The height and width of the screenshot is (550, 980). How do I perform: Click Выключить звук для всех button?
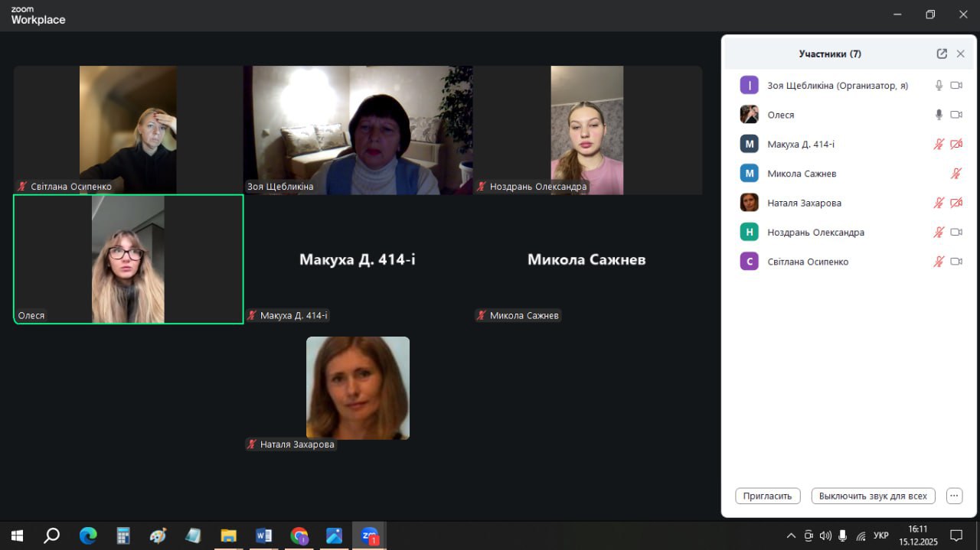873,496
